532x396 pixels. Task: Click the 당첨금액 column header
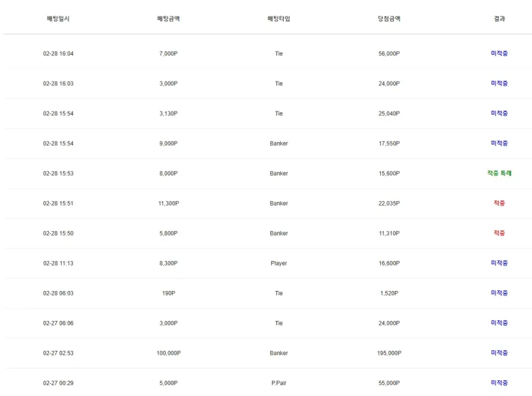pyautogui.click(x=389, y=18)
